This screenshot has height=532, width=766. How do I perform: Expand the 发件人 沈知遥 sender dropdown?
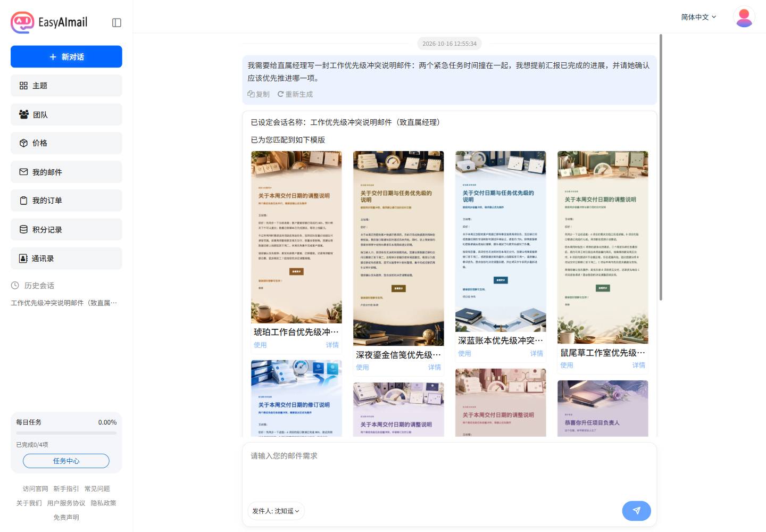tap(276, 511)
